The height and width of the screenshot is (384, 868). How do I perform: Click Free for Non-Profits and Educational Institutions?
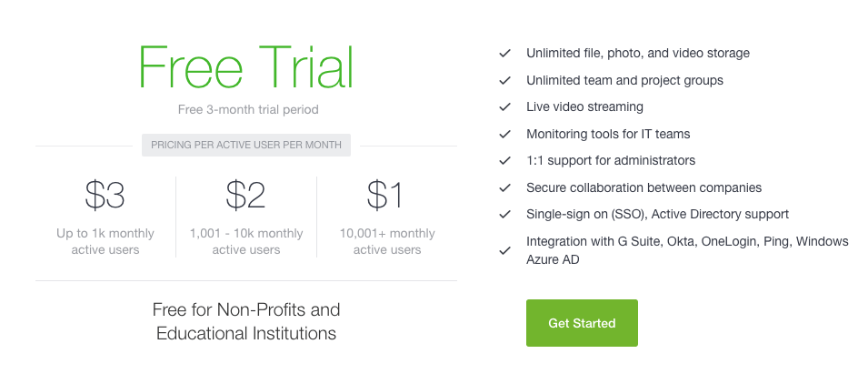pos(246,321)
